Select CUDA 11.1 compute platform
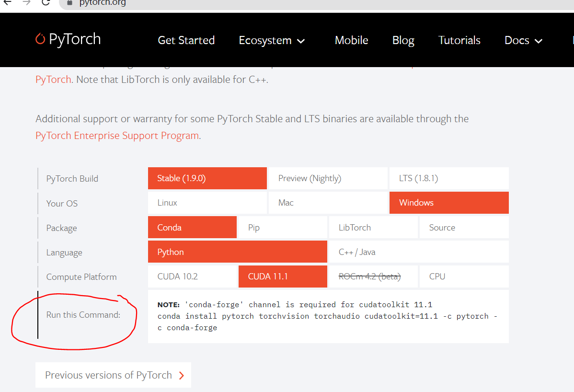 (283, 277)
